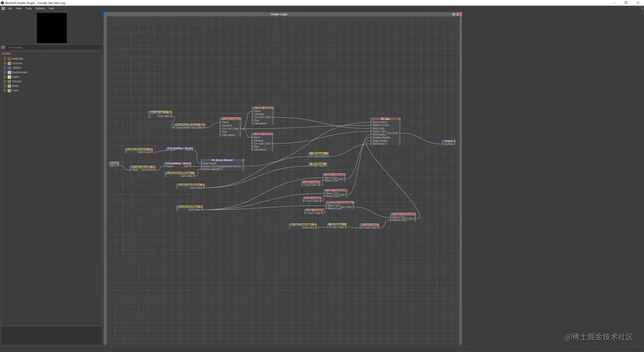Open the Options menu
Image resolution: width=644 pixels, height=352 pixels.
[40, 8]
